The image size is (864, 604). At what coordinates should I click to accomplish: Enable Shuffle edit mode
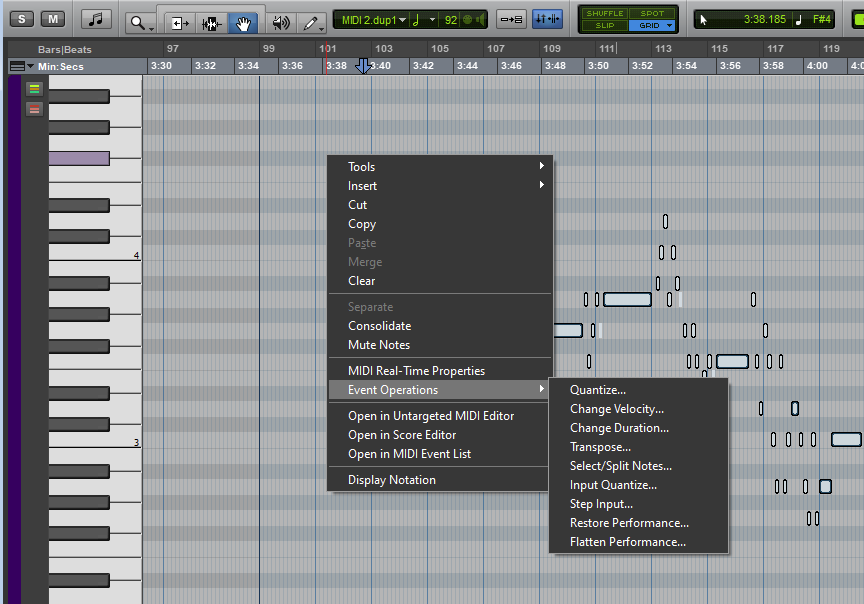pyautogui.click(x=604, y=13)
